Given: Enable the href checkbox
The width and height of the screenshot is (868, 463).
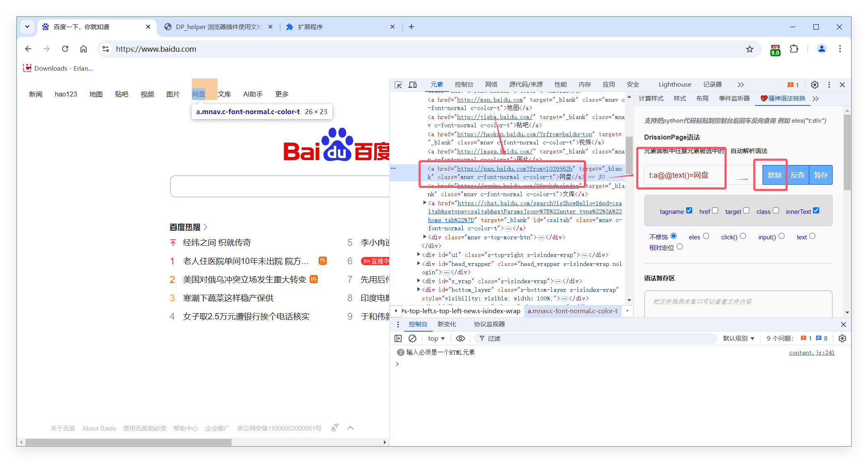Looking at the screenshot, I should 715,211.
